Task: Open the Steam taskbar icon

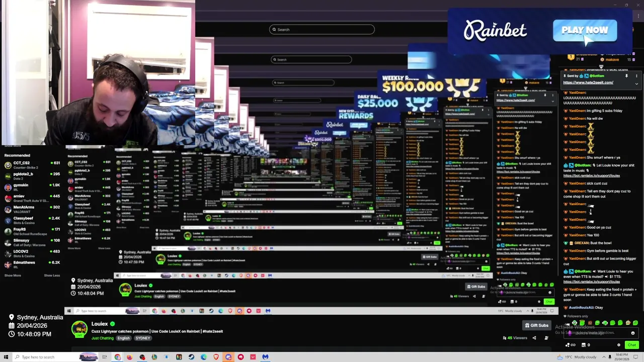Action: coord(191,357)
